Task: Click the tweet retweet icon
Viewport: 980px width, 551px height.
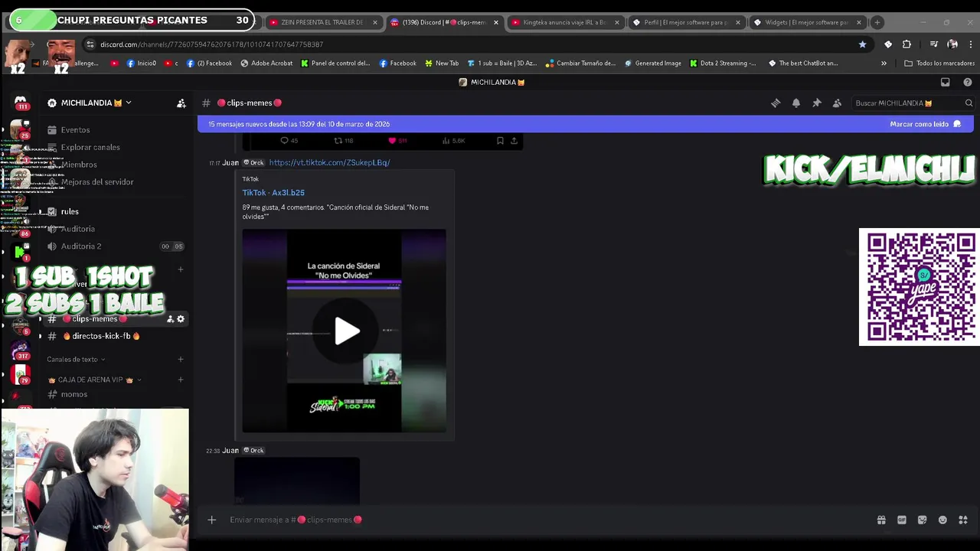Action: point(343,141)
